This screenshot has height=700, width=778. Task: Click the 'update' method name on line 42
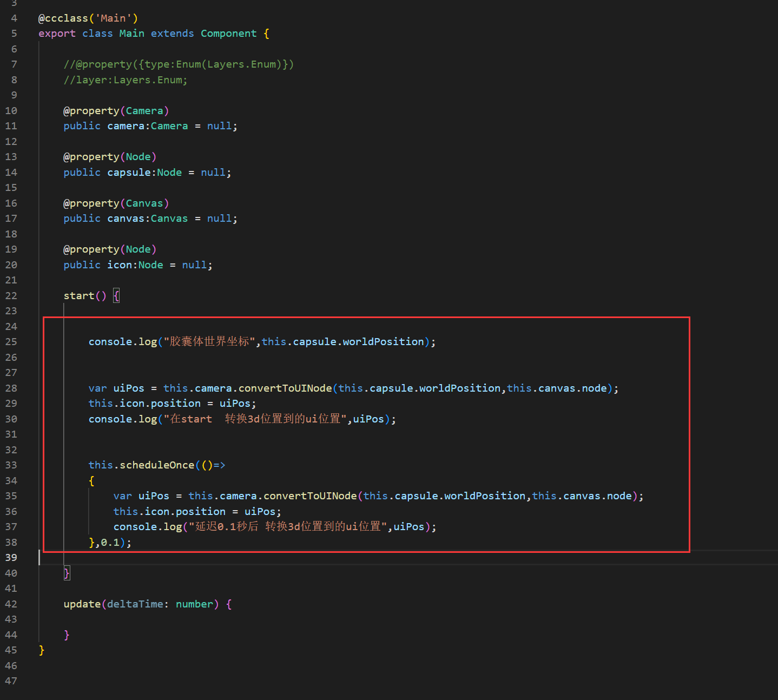click(82, 604)
